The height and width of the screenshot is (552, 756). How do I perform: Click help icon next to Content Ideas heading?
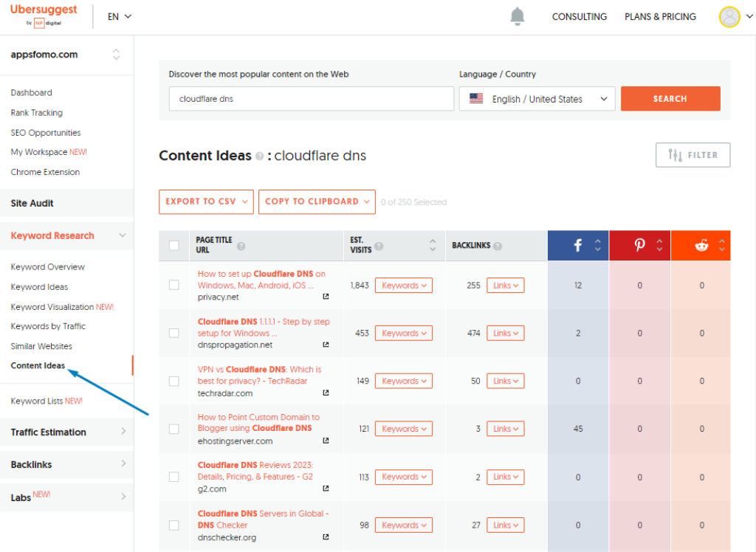tap(259, 156)
